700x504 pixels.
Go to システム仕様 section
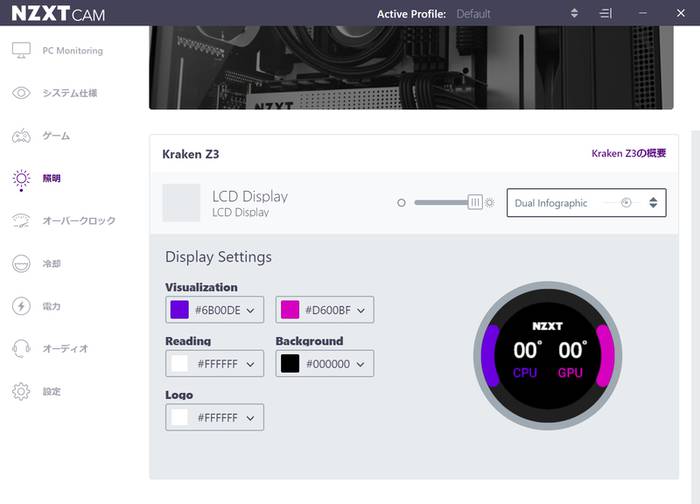click(x=70, y=93)
